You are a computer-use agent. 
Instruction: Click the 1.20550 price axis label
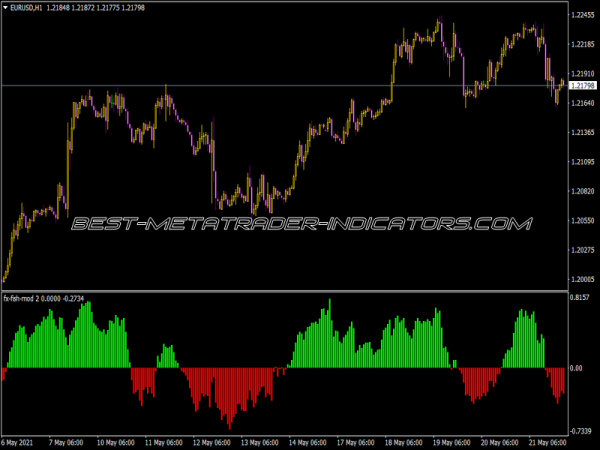pos(582,220)
